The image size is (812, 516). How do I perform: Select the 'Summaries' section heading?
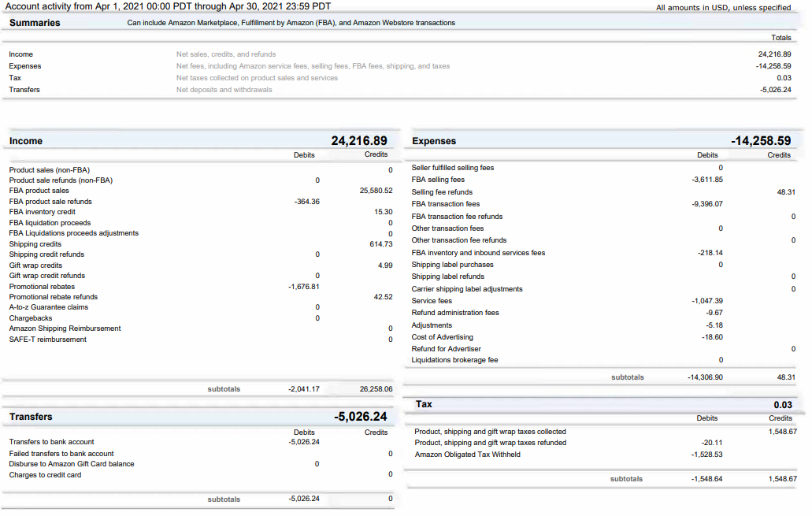point(35,23)
